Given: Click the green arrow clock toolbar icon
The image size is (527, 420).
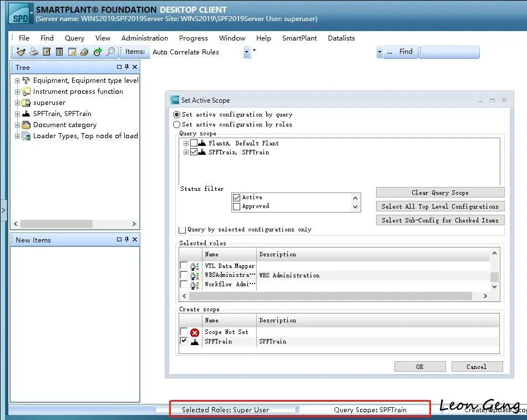Looking at the screenshot, I should tap(98, 52).
